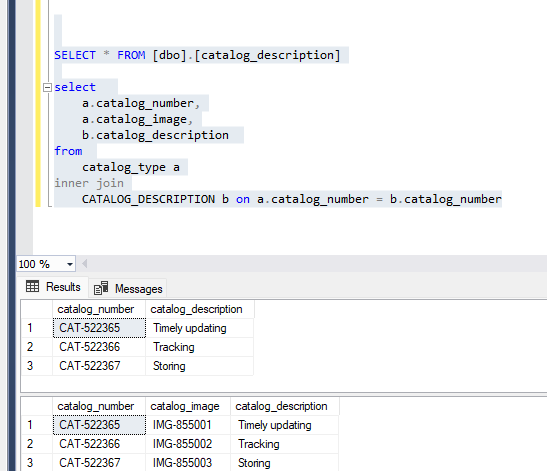Select highlighted CAT-522365 cell in first grid

pos(99,328)
